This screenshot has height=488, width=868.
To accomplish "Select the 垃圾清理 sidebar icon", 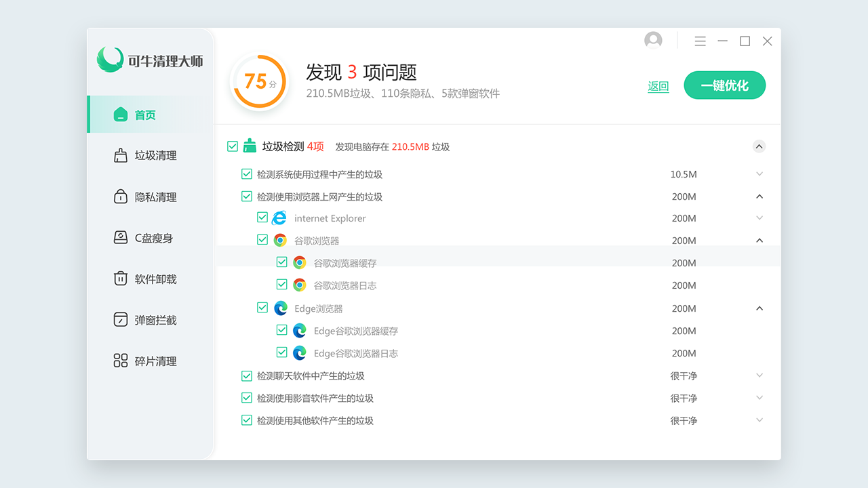I will [121, 155].
